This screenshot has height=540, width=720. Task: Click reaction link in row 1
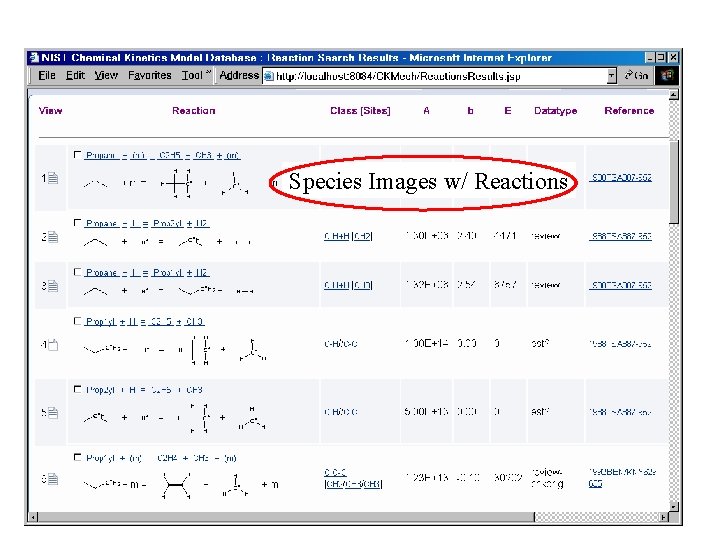[163, 155]
